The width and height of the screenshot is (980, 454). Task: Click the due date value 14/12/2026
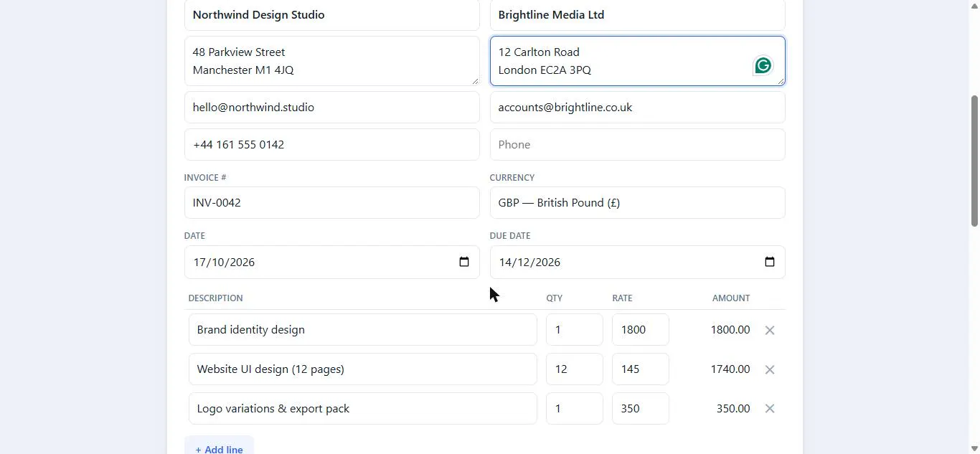click(529, 263)
